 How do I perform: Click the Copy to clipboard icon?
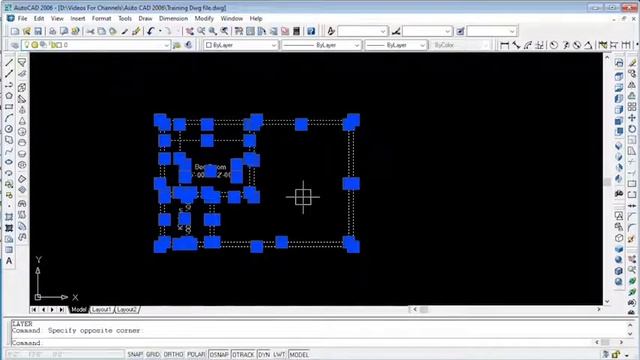101,31
